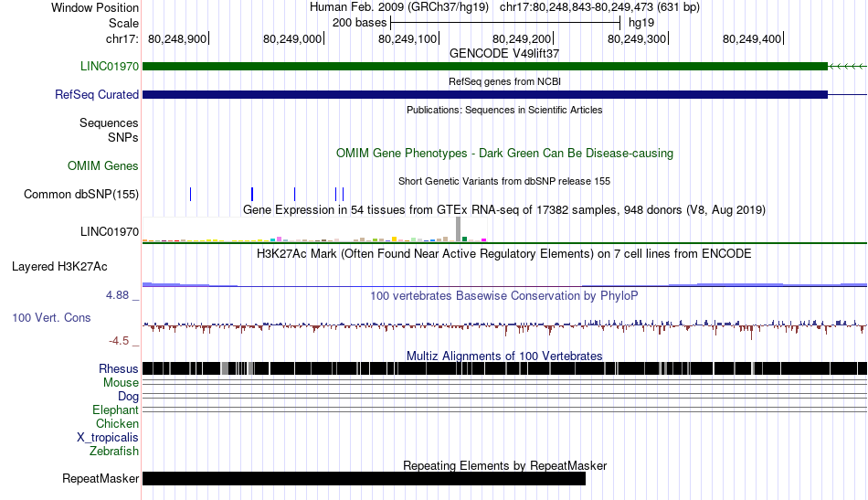Click the OMIM Genes track label

[102, 166]
